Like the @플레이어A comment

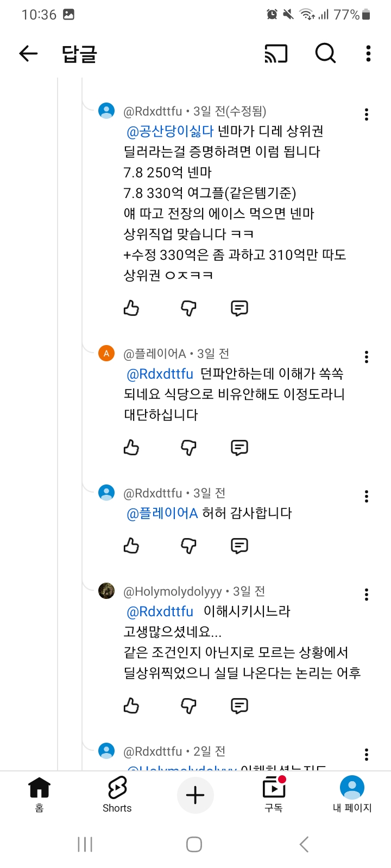(x=131, y=448)
